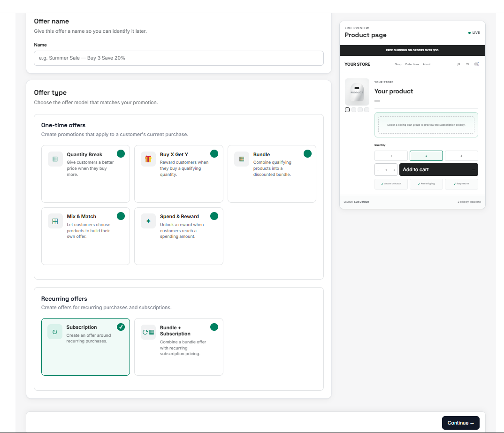Select the third gallery thumbnail square
The width and height of the screenshot is (504, 433).
tap(360, 110)
